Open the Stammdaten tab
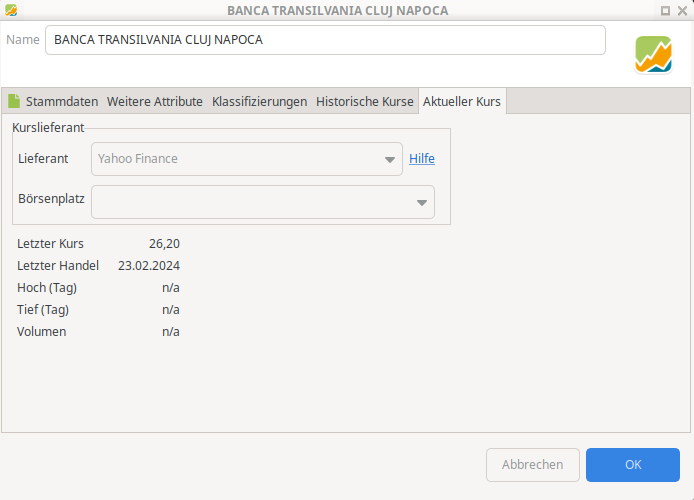Image resolution: width=694 pixels, height=500 pixels. pos(53,101)
